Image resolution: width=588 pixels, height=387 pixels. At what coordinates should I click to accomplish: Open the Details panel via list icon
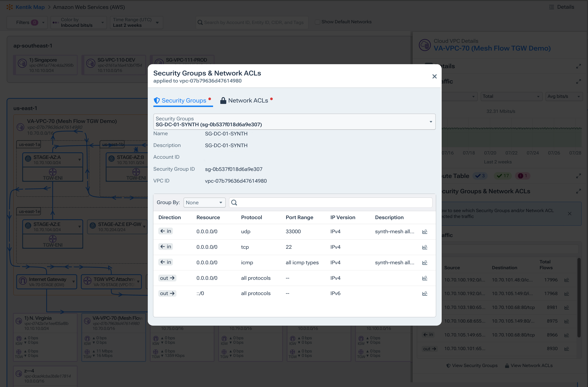click(x=551, y=7)
